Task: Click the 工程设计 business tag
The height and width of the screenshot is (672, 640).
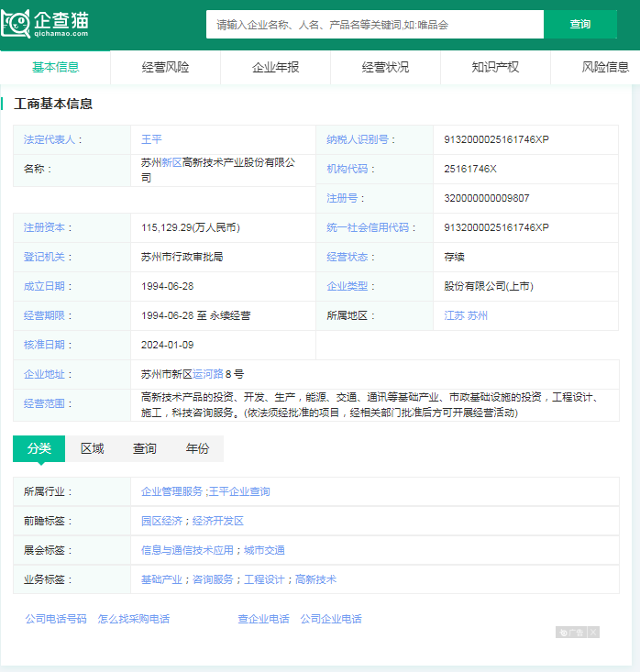Action: (x=264, y=579)
